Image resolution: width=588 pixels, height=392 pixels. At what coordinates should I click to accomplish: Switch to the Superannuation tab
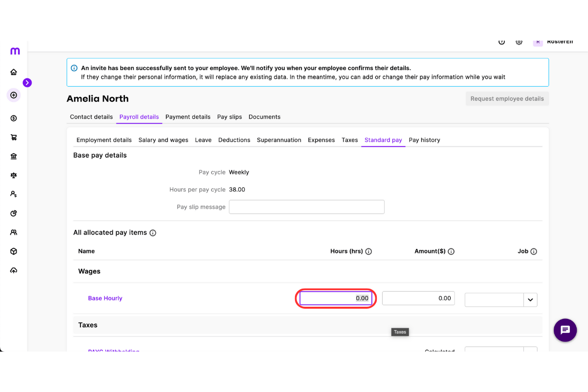tap(279, 140)
